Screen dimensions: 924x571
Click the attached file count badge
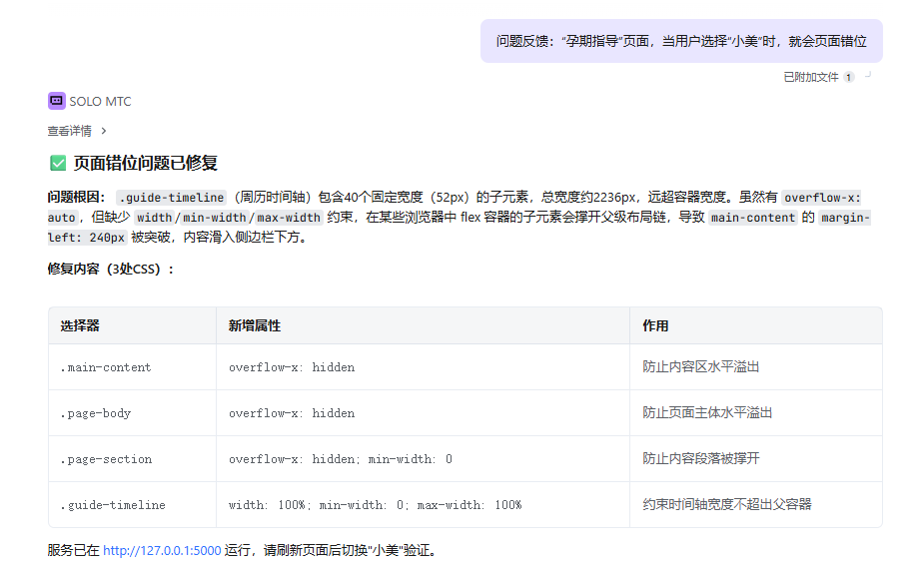click(x=849, y=77)
